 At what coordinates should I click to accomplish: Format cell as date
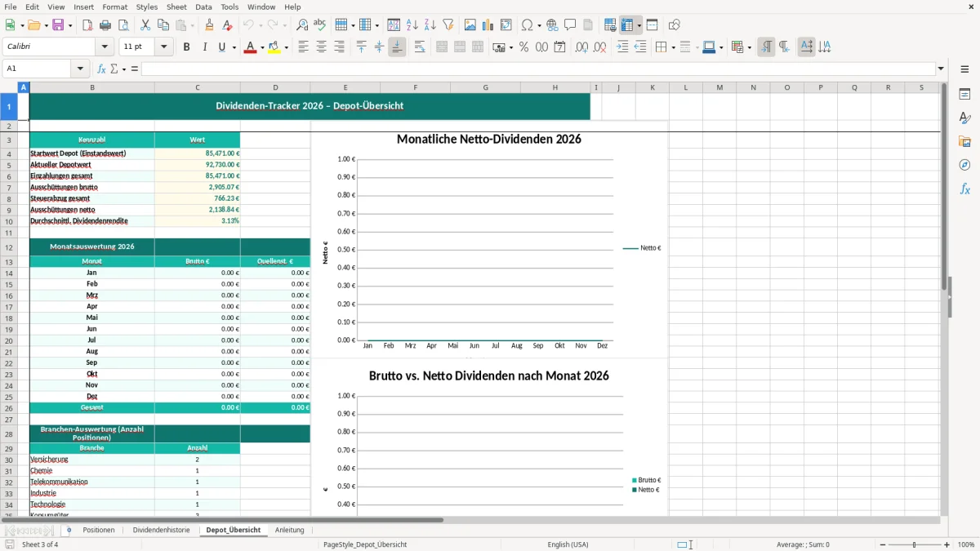point(559,47)
